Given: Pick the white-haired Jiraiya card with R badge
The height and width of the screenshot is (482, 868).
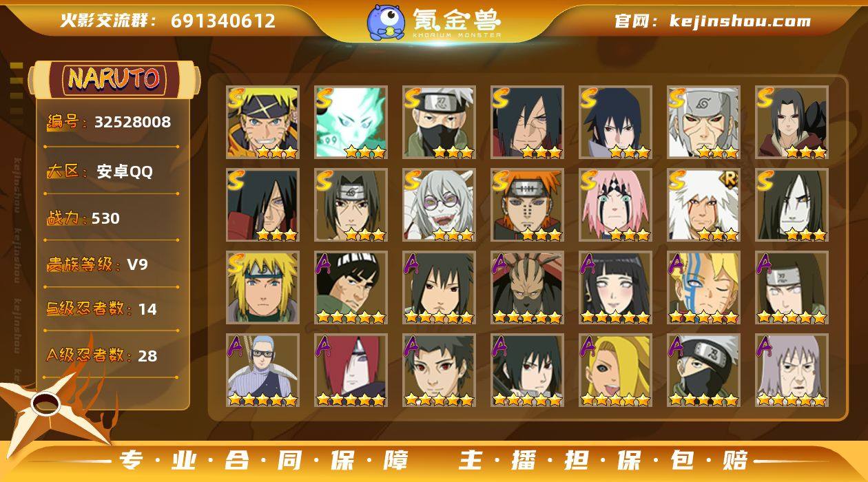Looking at the screenshot, I should (x=703, y=205).
